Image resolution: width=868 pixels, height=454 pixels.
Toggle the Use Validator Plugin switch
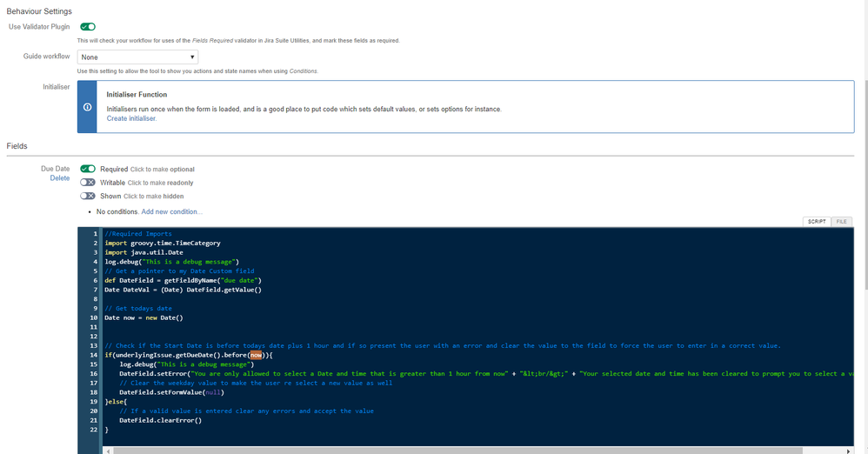[x=88, y=27]
